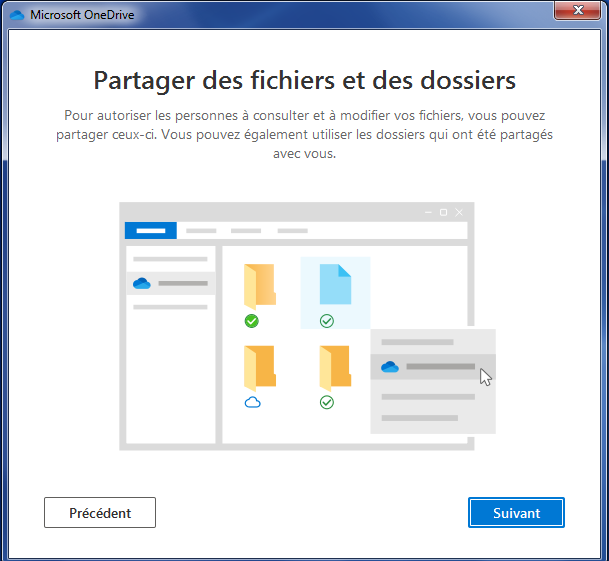Image resolution: width=609 pixels, height=561 pixels.
Task: Go back with the Précédent button
Action: [x=100, y=512]
